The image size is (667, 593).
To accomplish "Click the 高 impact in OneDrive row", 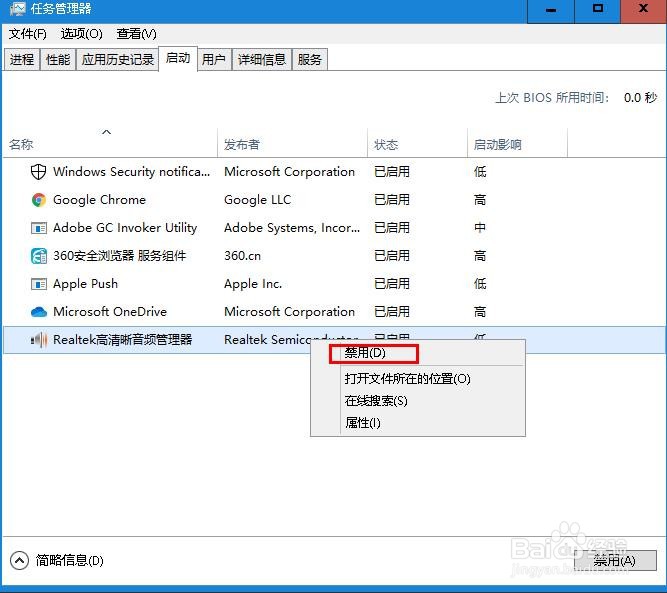I will (480, 312).
